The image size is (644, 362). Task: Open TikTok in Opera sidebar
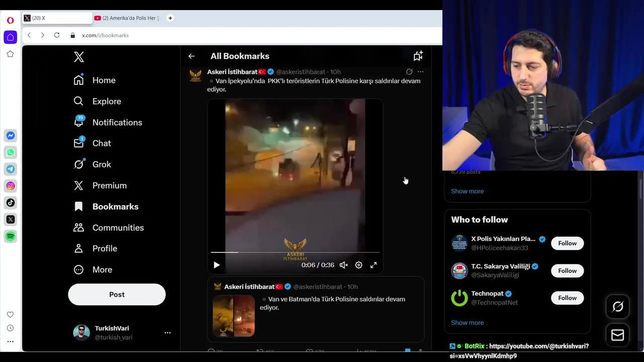pos(11,203)
